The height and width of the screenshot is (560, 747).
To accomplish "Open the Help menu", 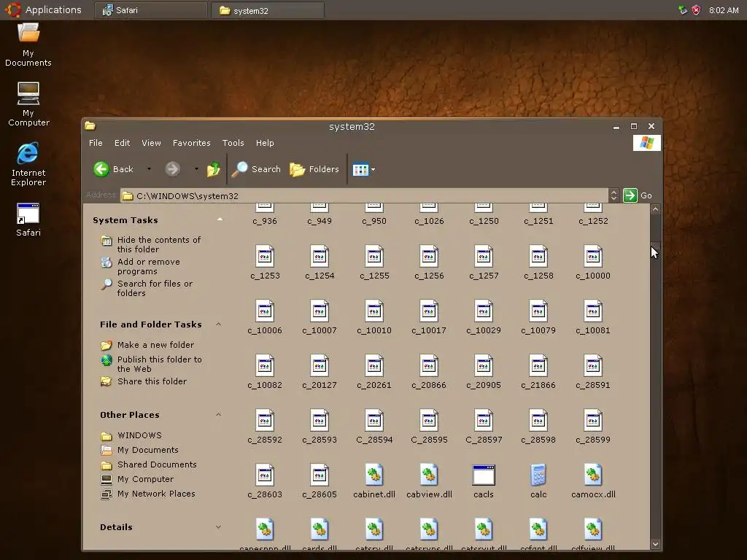I will [x=265, y=143].
